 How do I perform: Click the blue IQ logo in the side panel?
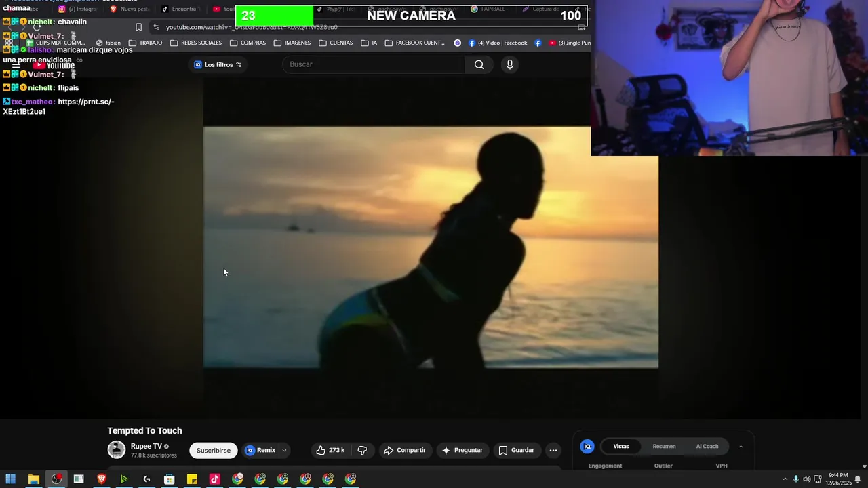[587, 446]
